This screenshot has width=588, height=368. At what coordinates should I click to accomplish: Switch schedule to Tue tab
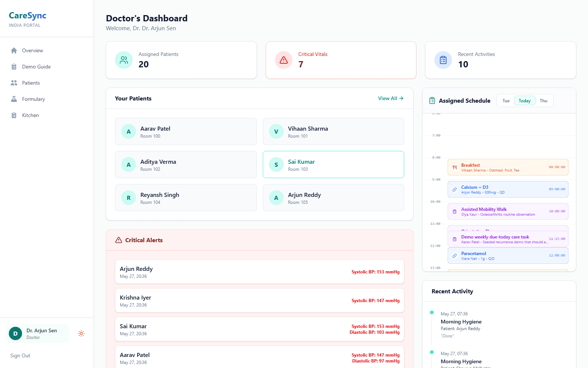(506, 101)
